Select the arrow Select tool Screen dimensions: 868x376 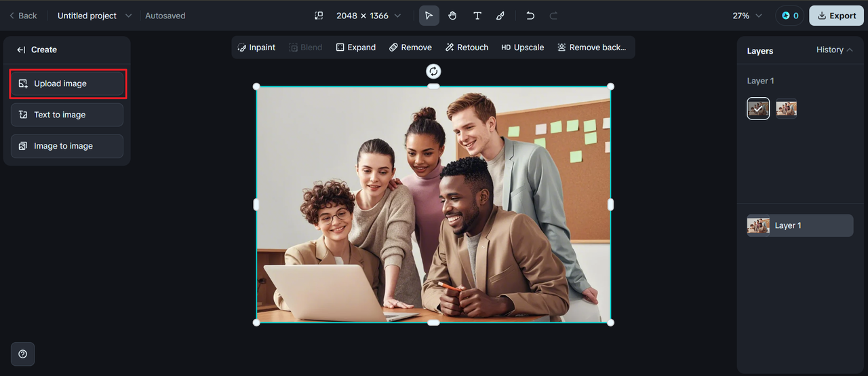(x=429, y=16)
